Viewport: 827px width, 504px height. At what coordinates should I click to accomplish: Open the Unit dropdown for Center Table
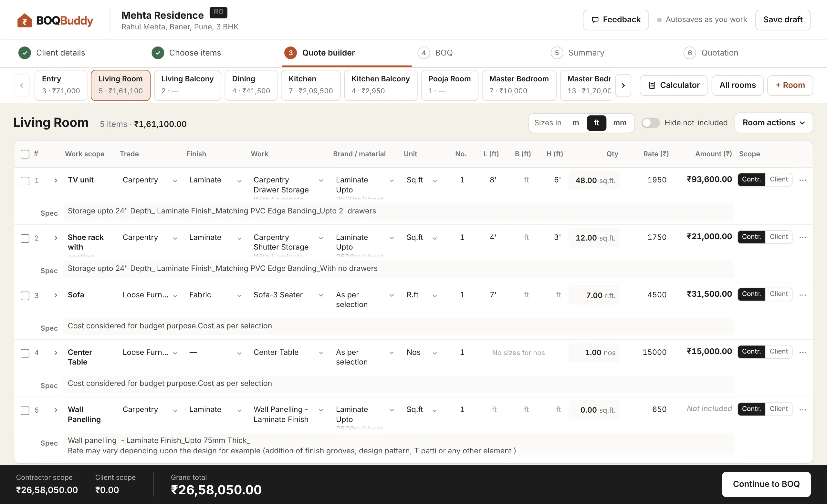coord(422,352)
